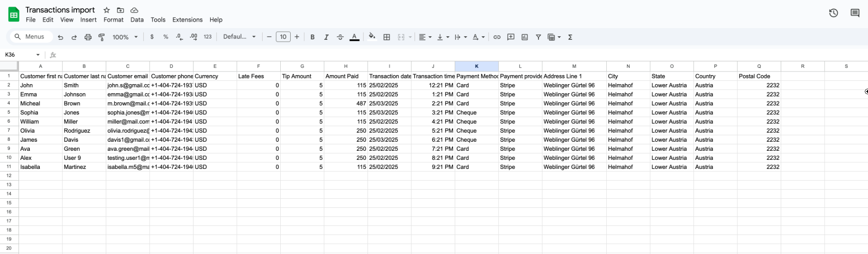
Task: Open the fill color picker
Action: click(372, 37)
